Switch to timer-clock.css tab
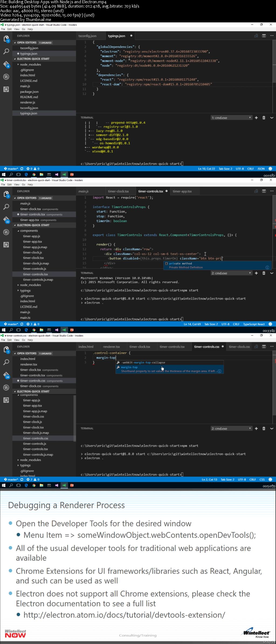This screenshot has height=644, width=276. click(239, 347)
